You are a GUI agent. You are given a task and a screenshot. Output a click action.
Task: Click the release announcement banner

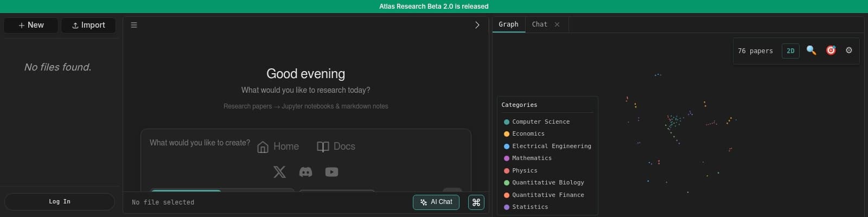pos(434,7)
